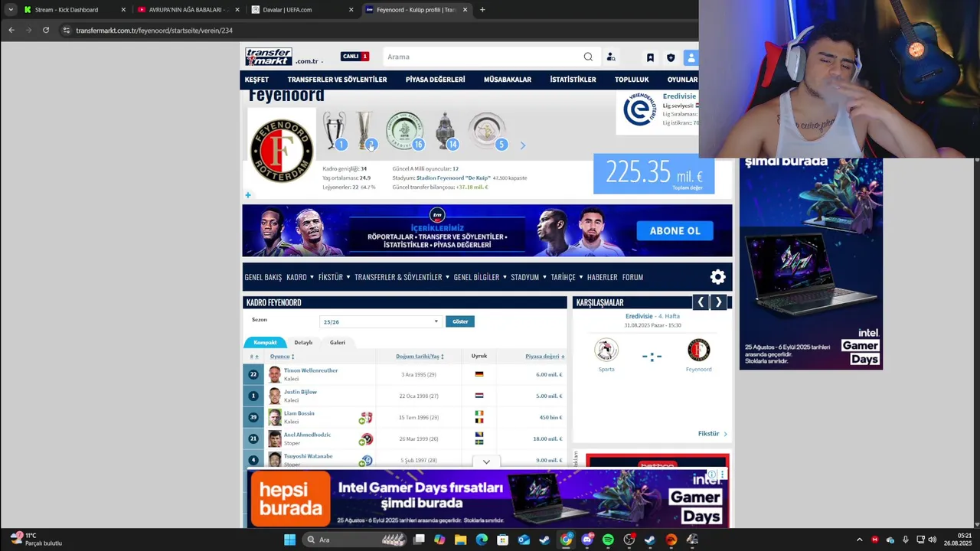Click the Eredivisie league logo
The height and width of the screenshot is (551, 980).
coord(639,110)
